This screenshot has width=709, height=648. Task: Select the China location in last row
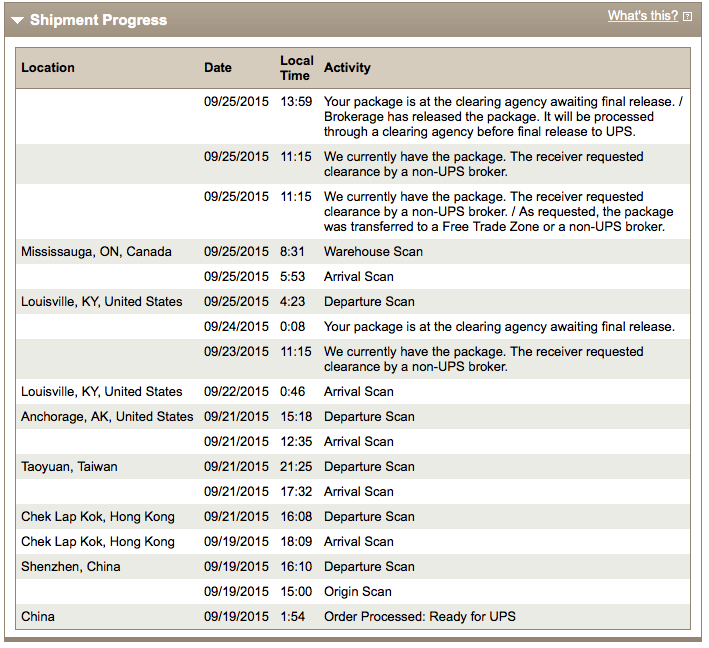click(x=38, y=617)
